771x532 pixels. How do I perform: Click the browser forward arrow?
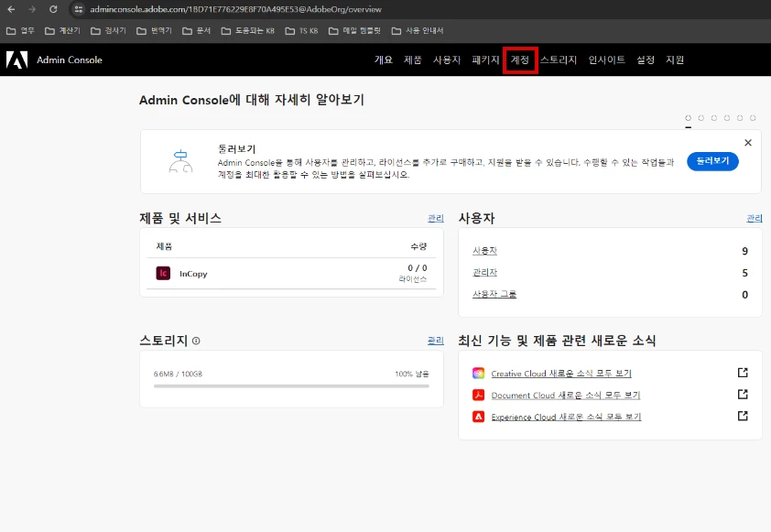(32, 9)
